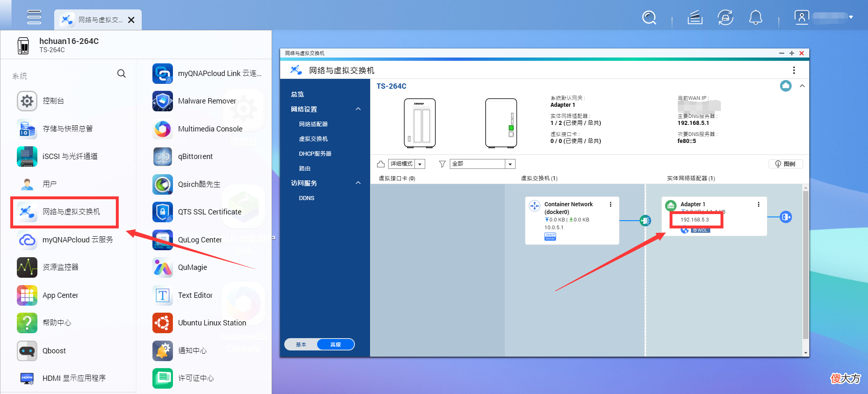The width and height of the screenshot is (868, 394).
Task: Switch to 基本 mode
Action: pyautogui.click(x=301, y=344)
